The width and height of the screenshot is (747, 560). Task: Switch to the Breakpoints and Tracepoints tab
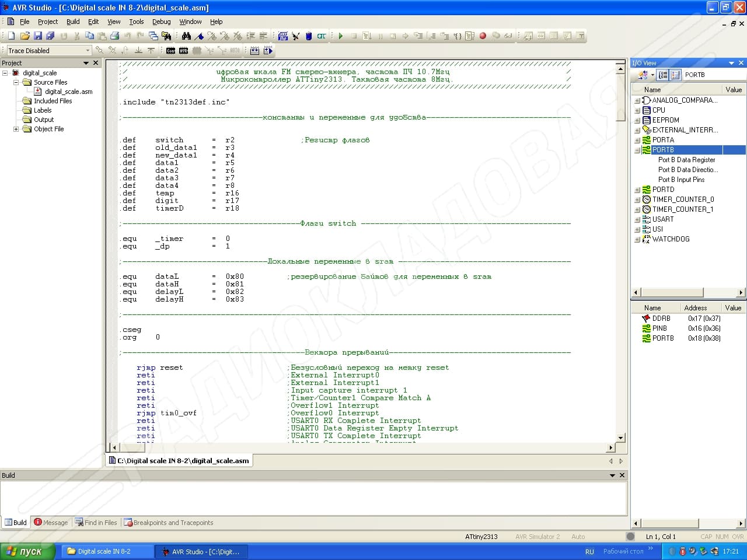[x=169, y=523]
